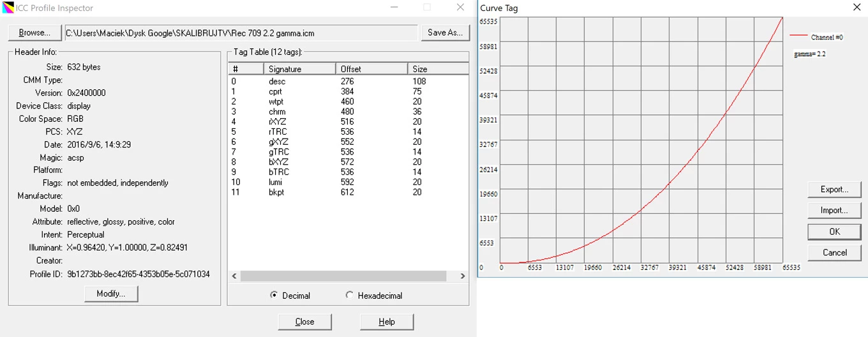Viewport: 868px width, 337px height.
Task: Select the bkpt tag row
Action: (x=348, y=192)
